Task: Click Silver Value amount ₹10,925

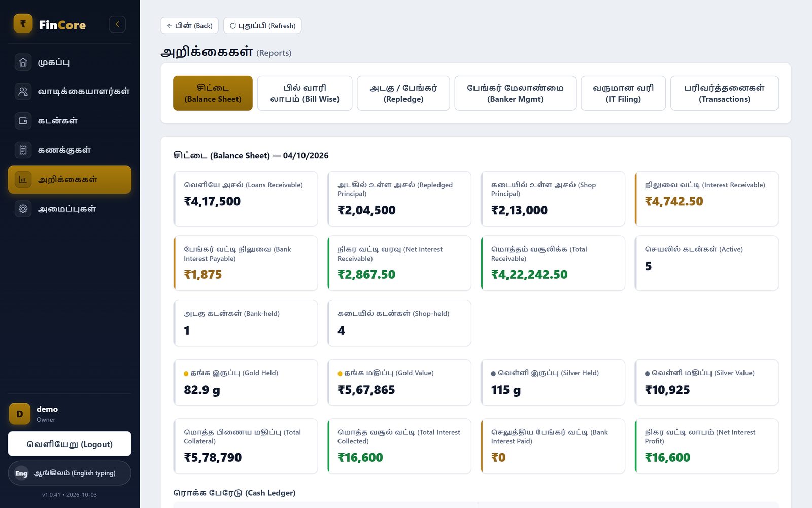Action: [x=667, y=390]
